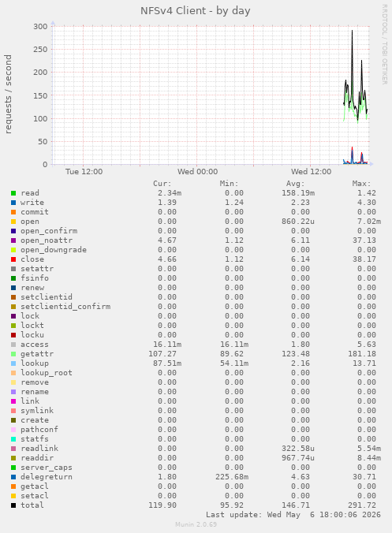Image resolution: width=392 pixels, height=533 pixels.
Task: Select the getattr legend label
Action: click(37, 354)
